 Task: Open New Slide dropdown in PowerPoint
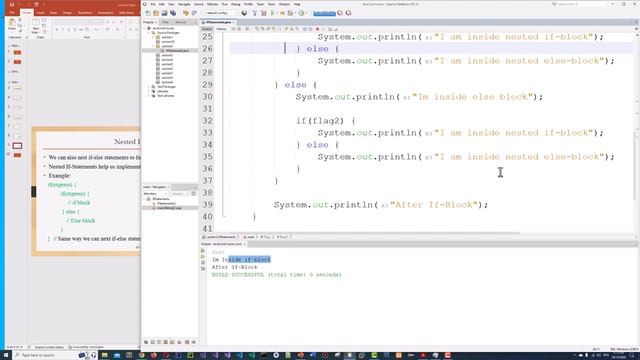pos(35,31)
